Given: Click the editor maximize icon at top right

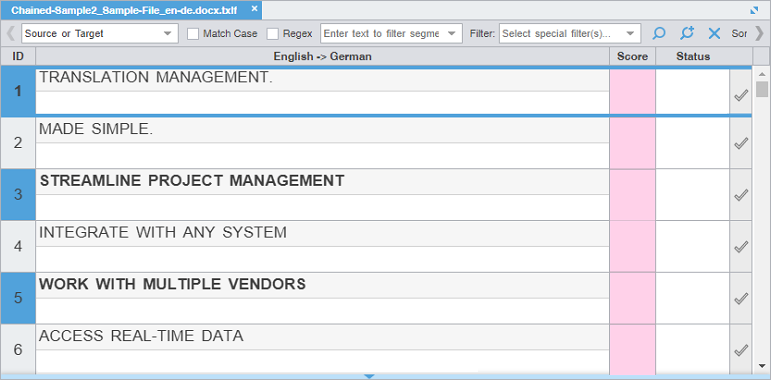Looking at the screenshot, I should (x=754, y=10).
